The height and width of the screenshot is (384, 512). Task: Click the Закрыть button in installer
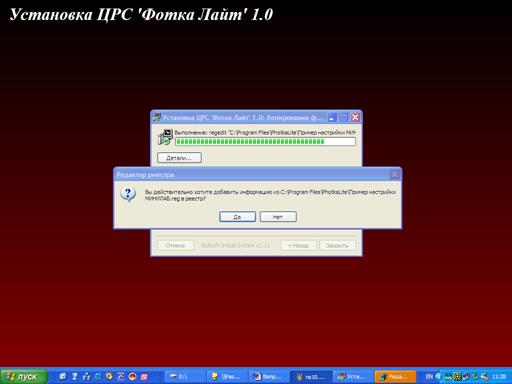tap(337, 245)
